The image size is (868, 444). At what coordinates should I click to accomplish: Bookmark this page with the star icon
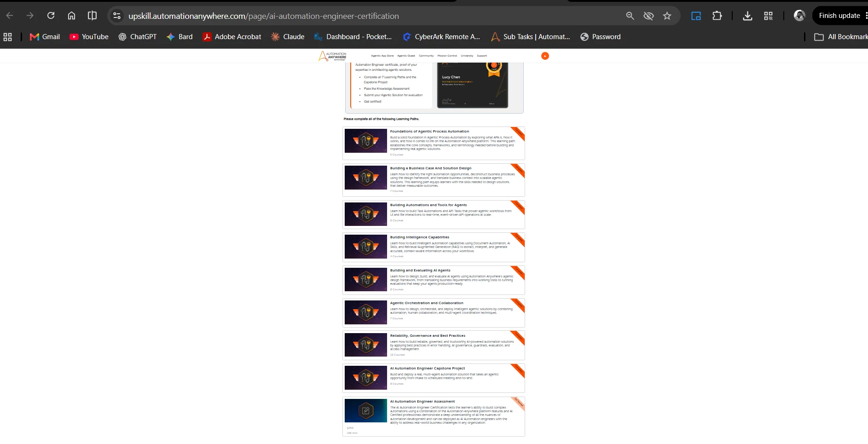click(x=667, y=16)
